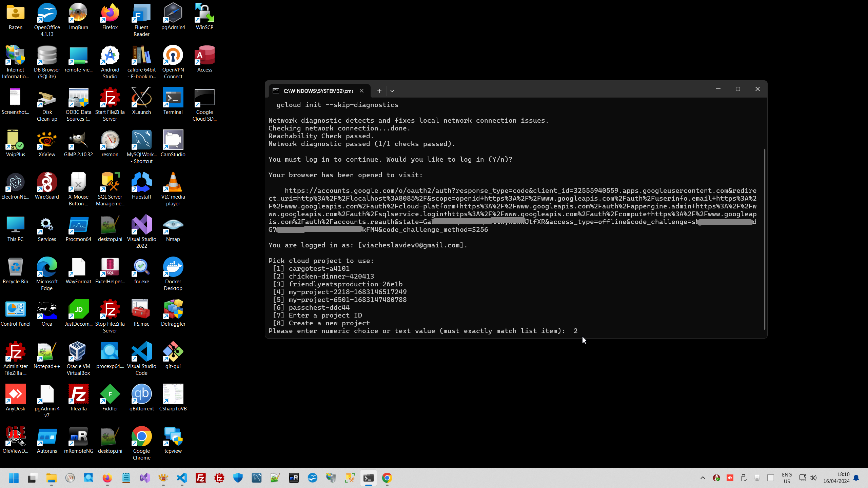Open the pgAdmin4 desktop icon
The image size is (868, 488).
[173, 14]
